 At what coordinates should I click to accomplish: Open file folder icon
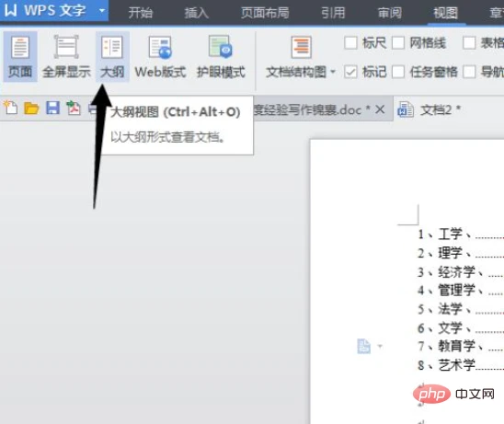pos(31,108)
